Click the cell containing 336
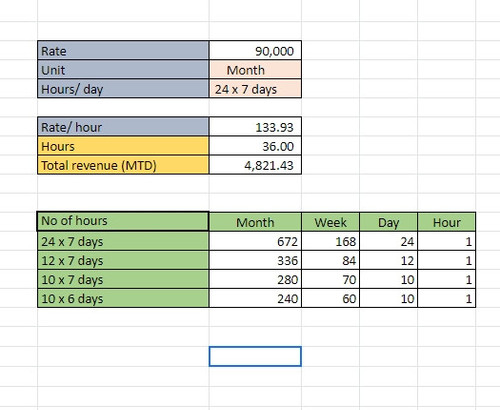The height and width of the screenshot is (410, 500). pyautogui.click(x=255, y=260)
